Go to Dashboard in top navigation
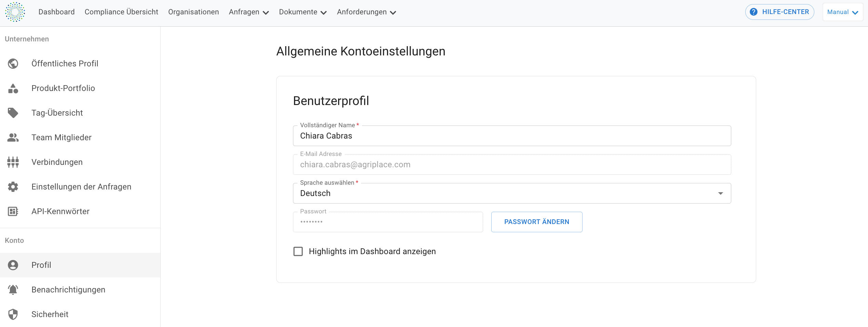 point(56,12)
